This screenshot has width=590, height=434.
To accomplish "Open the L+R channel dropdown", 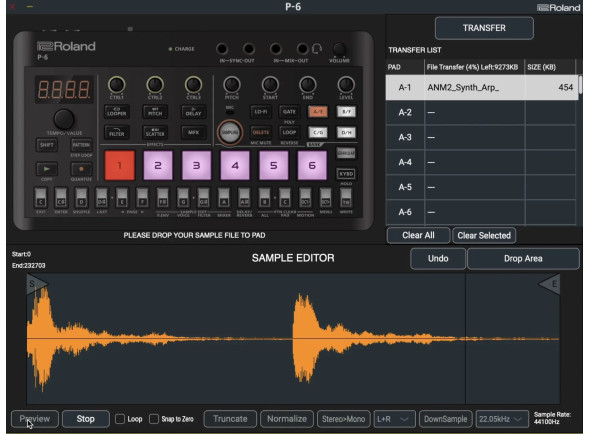I will pos(394,419).
